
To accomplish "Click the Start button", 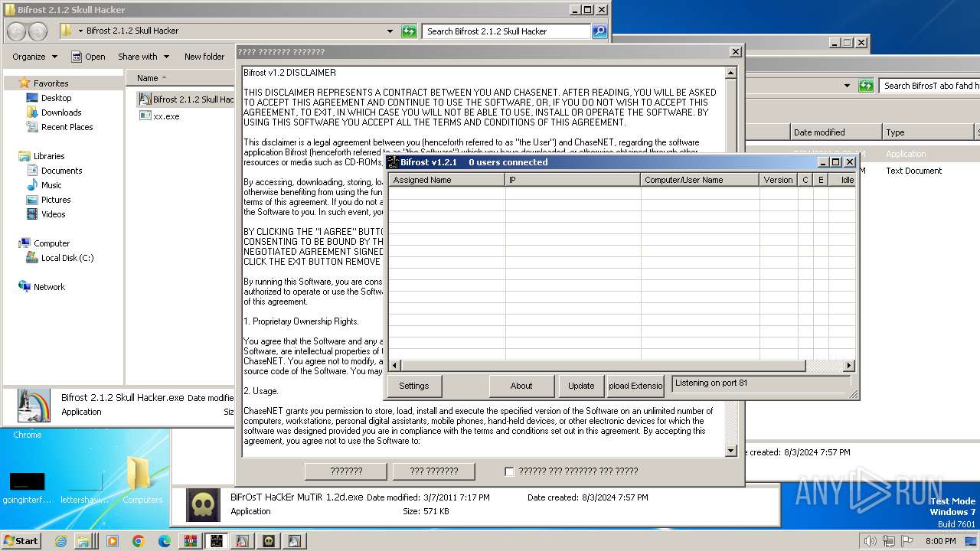I will pyautogui.click(x=21, y=540).
